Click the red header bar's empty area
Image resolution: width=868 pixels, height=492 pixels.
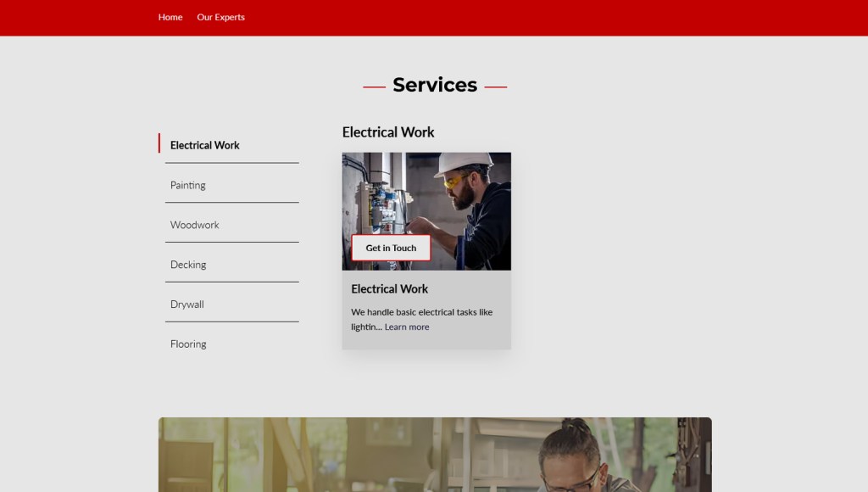pyautogui.click(x=551, y=17)
